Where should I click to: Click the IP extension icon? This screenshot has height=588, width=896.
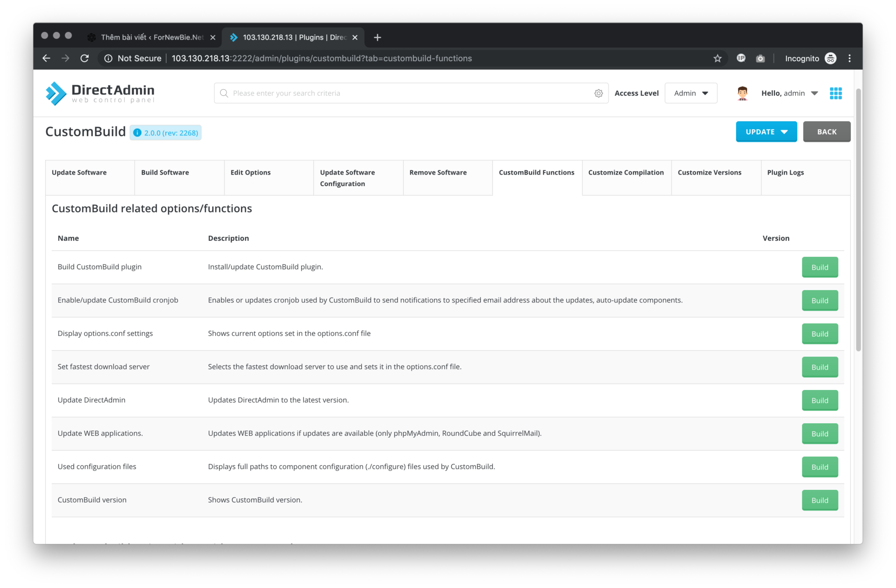pyautogui.click(x=741, y=58)
